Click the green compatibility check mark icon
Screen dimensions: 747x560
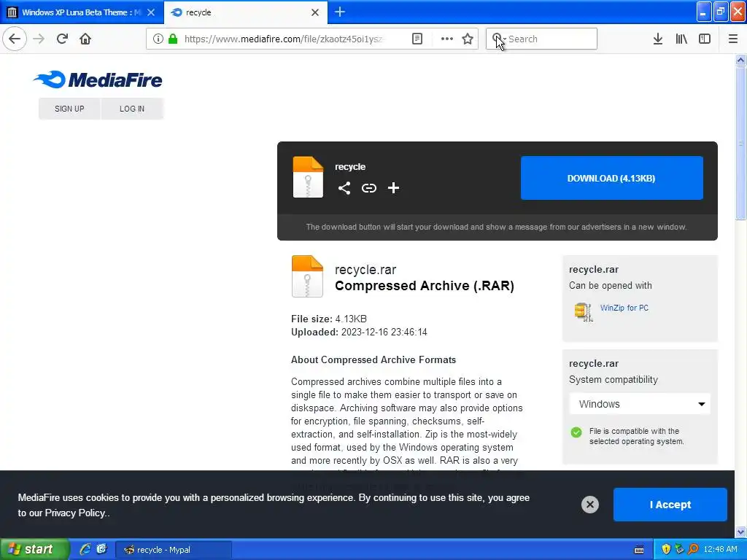pyautogui.click(x=576, y=432)
